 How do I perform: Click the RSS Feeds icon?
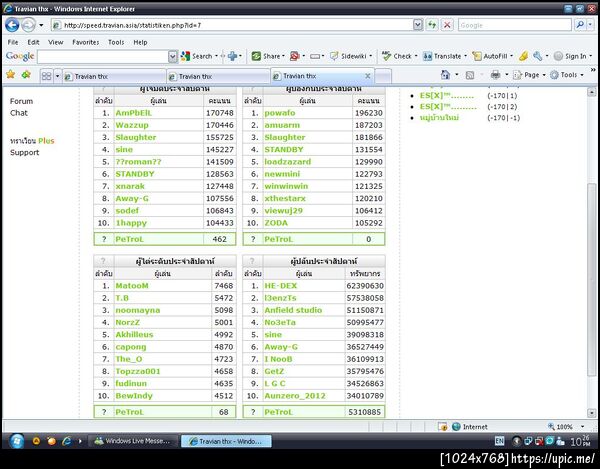pyautogui.click(x=470, y=75)
